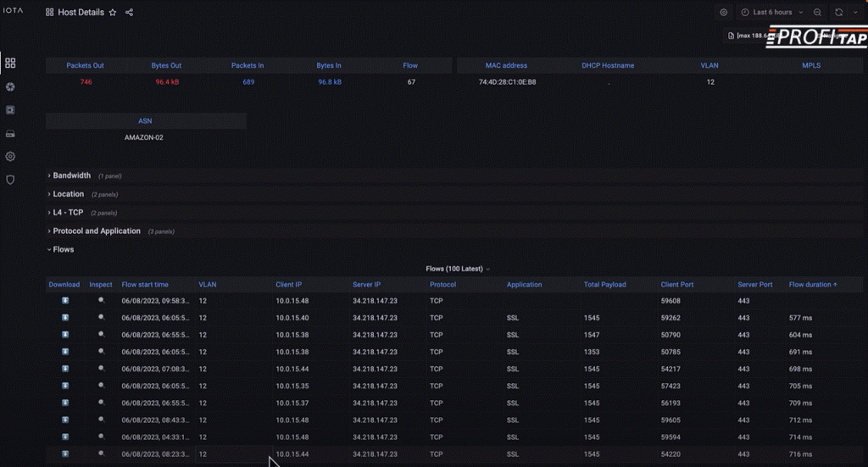Click server IP 34.218.147.23 in the first row
868x467 pixels.
[375, 301]
